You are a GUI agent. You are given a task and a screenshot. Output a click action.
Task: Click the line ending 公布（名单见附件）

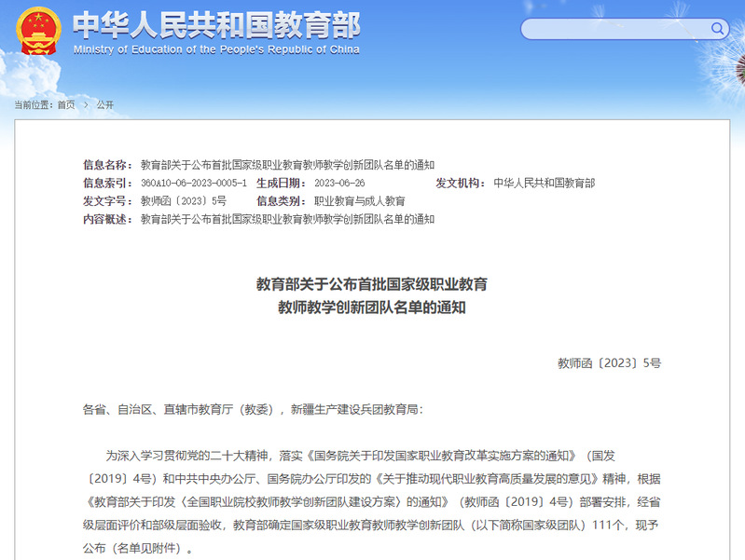[x=139, y=548]
